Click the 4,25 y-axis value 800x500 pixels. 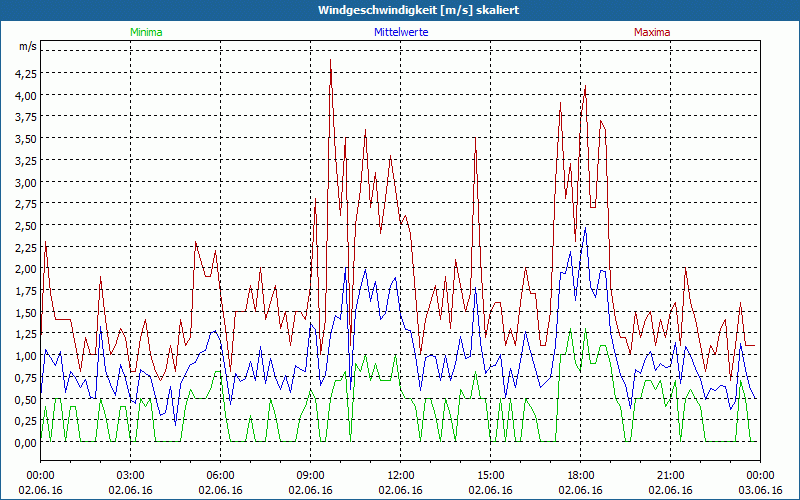[26, 73]
